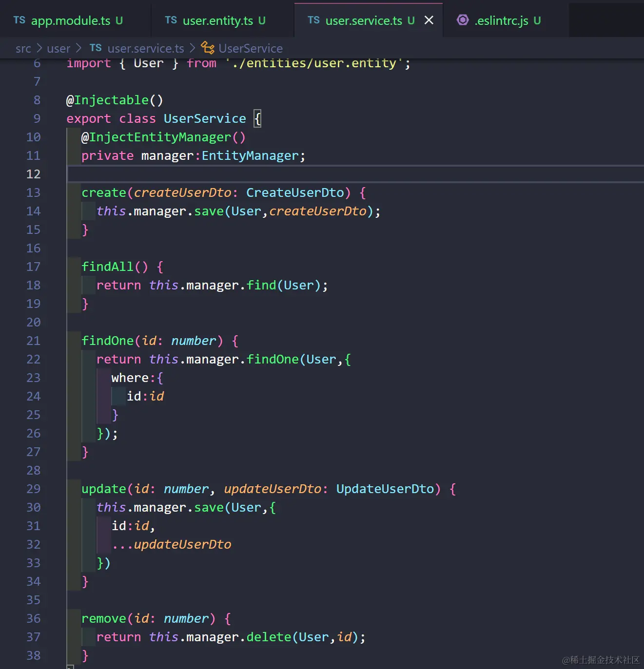Click the ...updateUserDto spread on line 32
Screen dimensions: 644x669
[x=172, y=544]
